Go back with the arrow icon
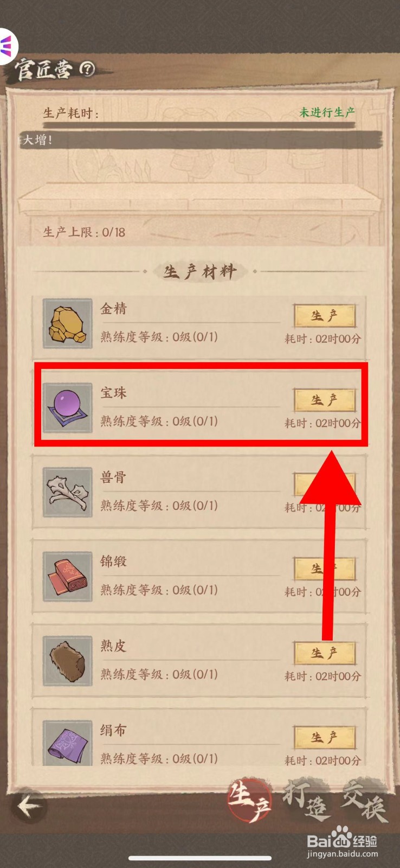Viewport: 400px width, 868px height. pyautogui.click(x=28, y=806)
